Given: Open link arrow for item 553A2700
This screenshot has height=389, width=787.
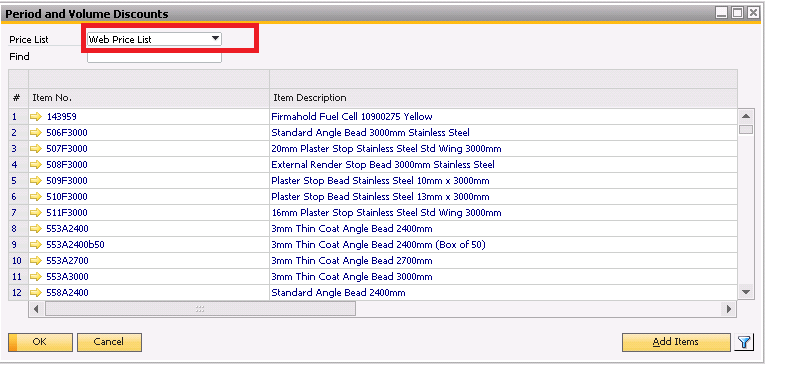Looking at the screenshot, I should point(36,261).
